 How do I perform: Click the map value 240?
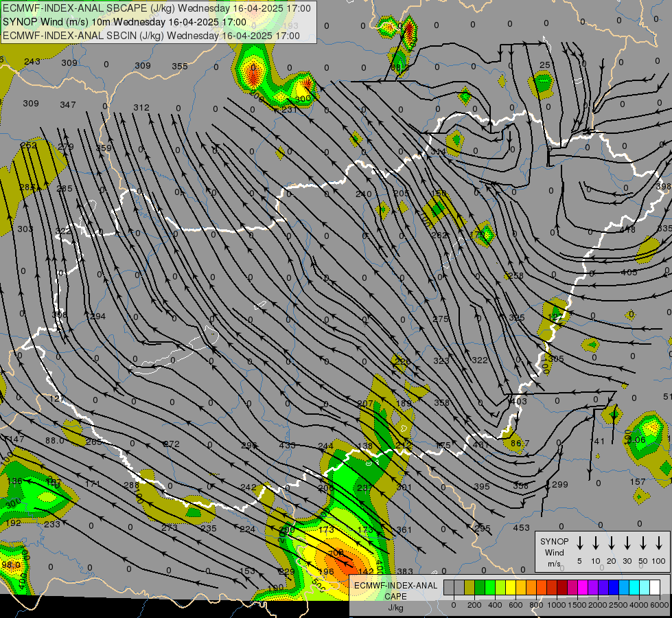point(363,194)
